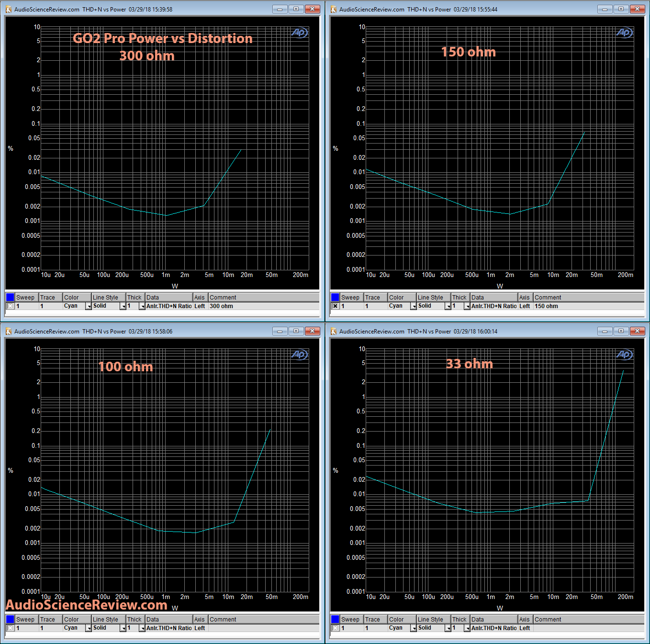
Task: Click the Trace cell '1' in 300 ohm window
Action: [x=51, y=306]
